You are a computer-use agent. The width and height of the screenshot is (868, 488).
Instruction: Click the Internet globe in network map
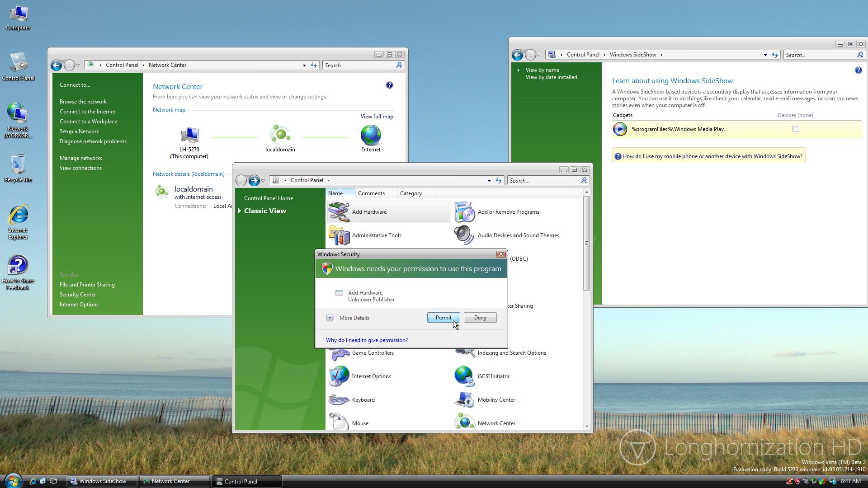(x=371, y=135)
